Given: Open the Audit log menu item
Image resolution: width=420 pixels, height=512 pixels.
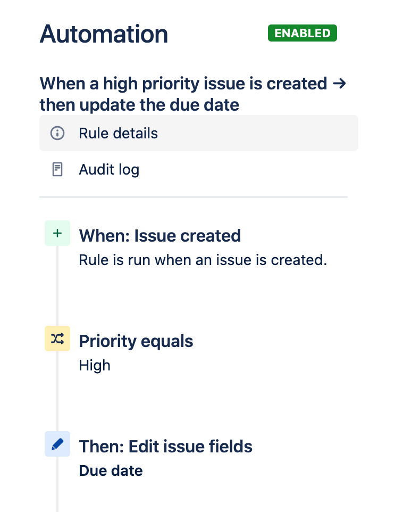Looking at the screenshot, I should point(199,169).
